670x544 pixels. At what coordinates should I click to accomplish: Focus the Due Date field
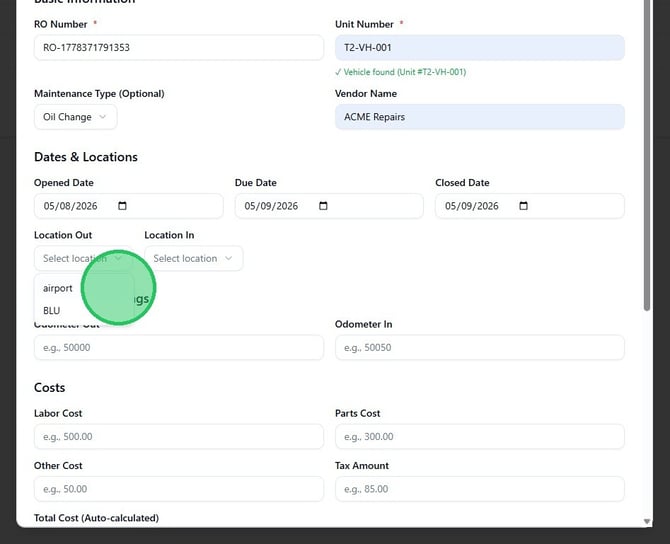tap(329, 206)
